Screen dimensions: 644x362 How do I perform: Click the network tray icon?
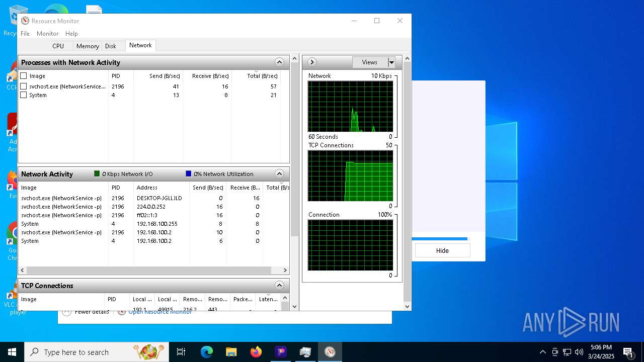click(x=567, y=352)
